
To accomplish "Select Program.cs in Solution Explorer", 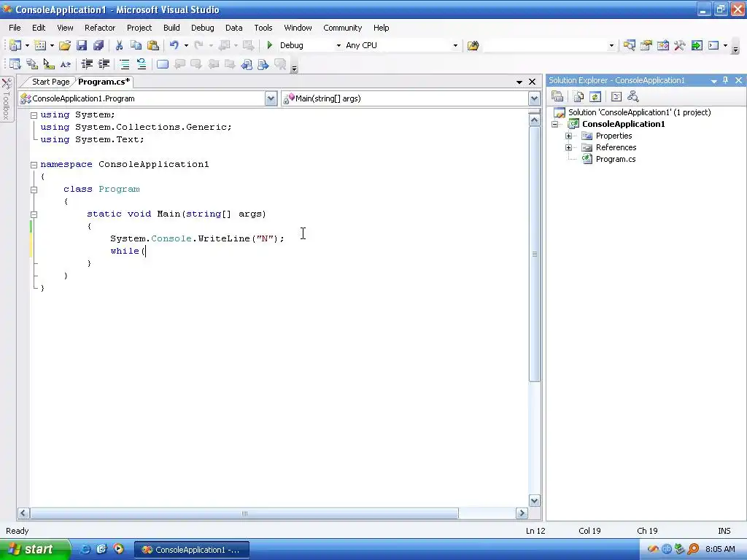I will pyautogui.click(x=616, y=159).
